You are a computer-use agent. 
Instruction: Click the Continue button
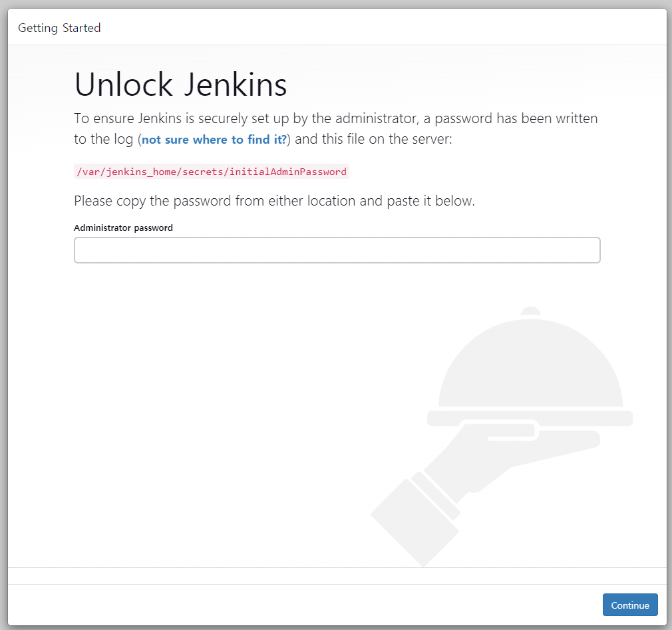click(630, 605)
